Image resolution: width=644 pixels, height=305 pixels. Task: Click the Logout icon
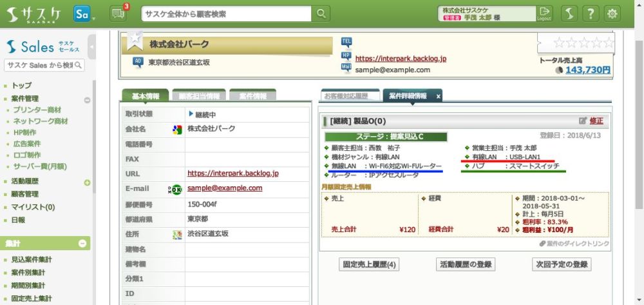coord(545,14)
